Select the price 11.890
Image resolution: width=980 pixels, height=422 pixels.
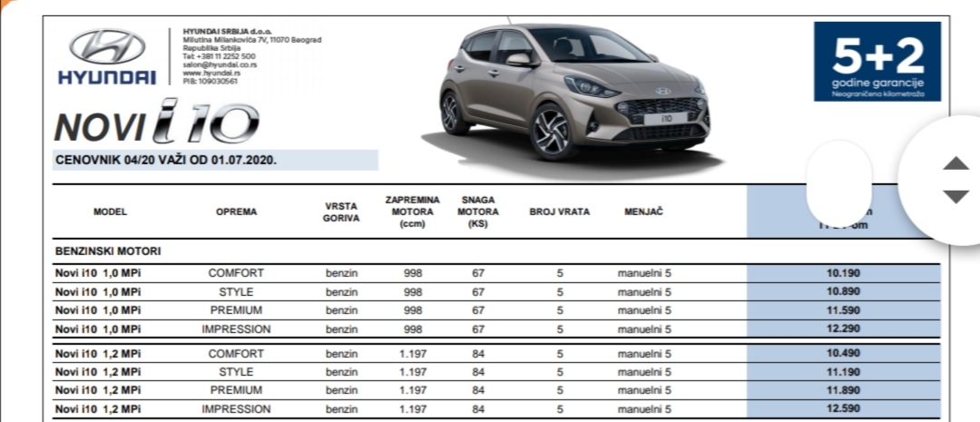coord(843,390)
